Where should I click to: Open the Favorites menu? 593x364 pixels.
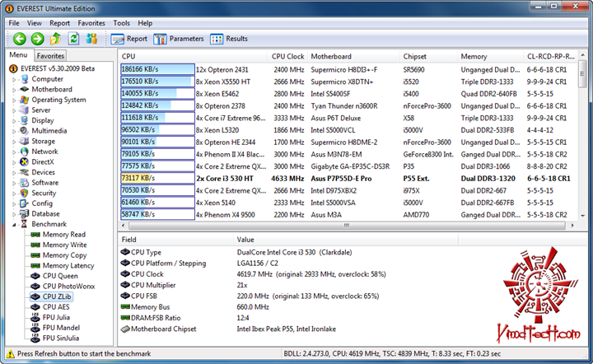91,23
